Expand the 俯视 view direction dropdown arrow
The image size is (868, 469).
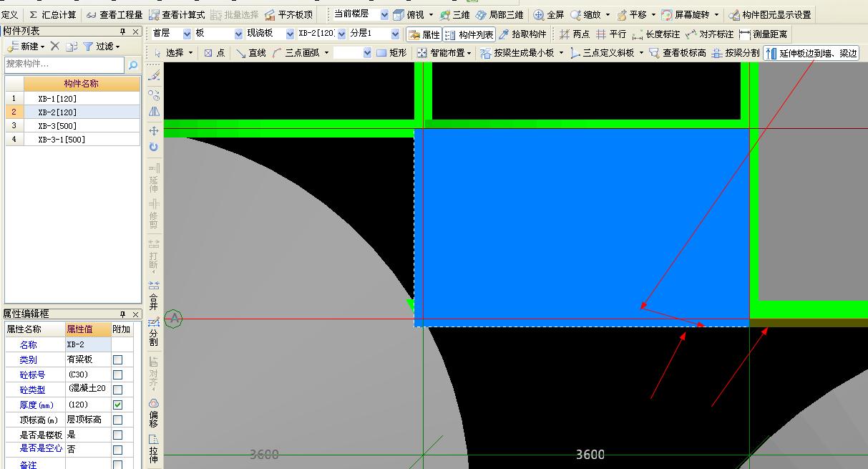(431, 15)
